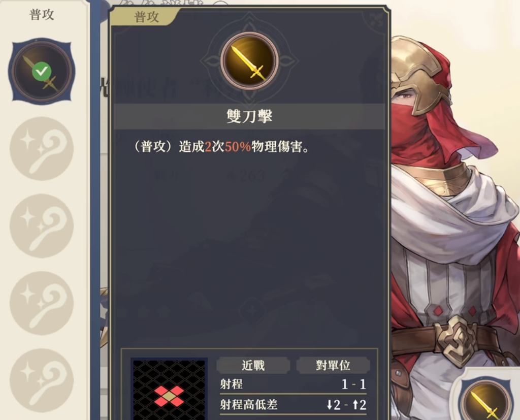Click the down-arrow 2 height value
Image resolution: width=520 pixels, height=420 pixels.
333,405
